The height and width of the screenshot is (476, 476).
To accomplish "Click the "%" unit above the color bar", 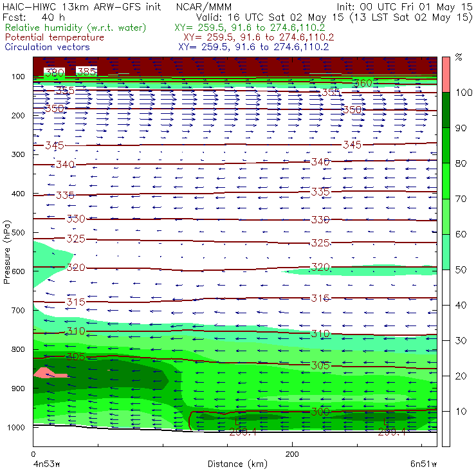I will pos(459,57).
